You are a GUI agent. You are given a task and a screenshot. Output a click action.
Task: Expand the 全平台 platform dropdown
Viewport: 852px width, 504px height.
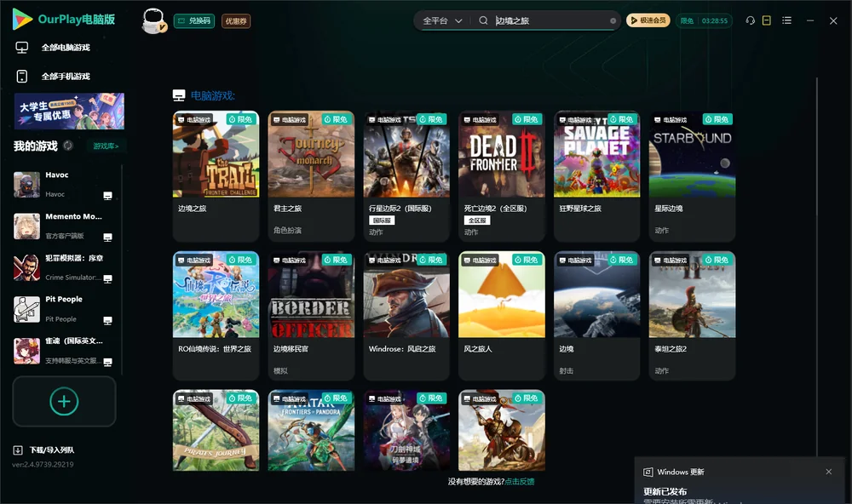(441, 20)
